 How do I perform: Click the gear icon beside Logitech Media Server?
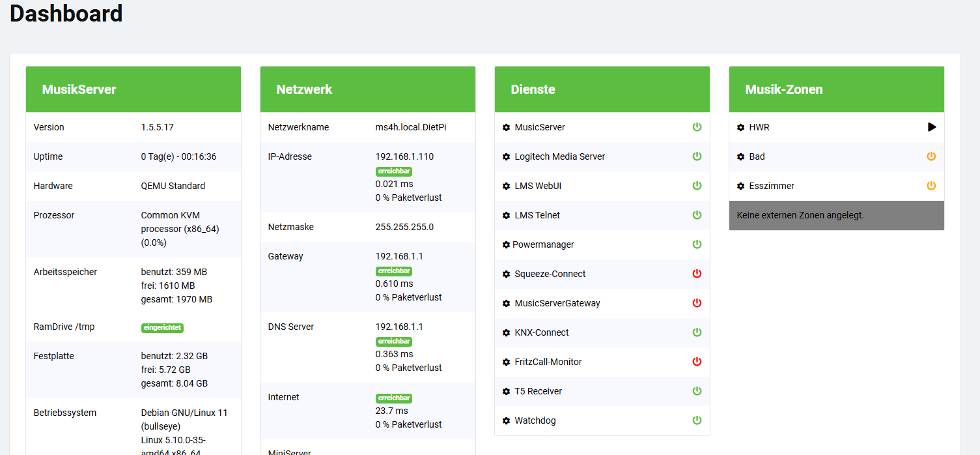click(x=506, y=157)
